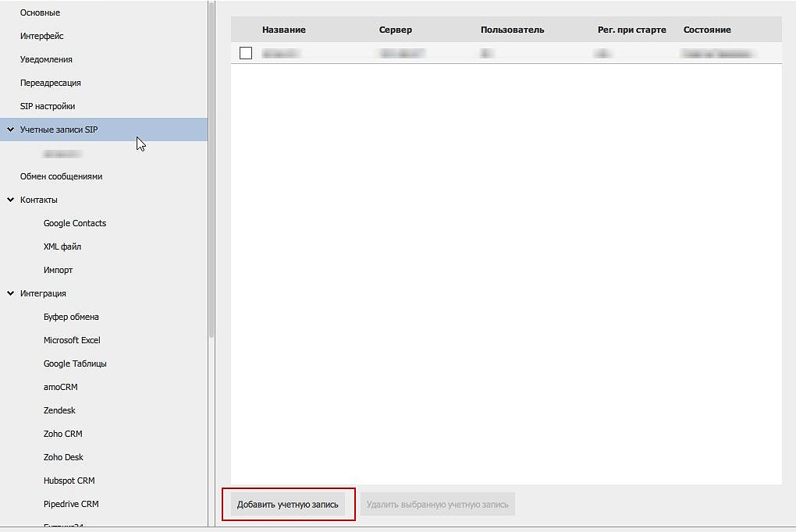Click the Состояние column header
This screenshot has height=532, width=796.
tap(707, 30)
